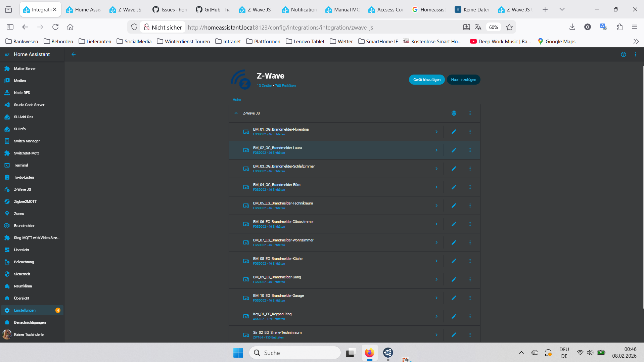The width and height of the screenshot is (644, 362).
Task: Open a new browser tab
Action: coord(545,9)
